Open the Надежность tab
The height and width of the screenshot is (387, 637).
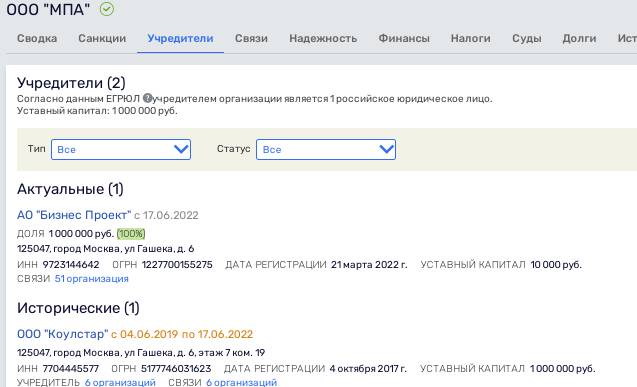[x=323, y=38]
